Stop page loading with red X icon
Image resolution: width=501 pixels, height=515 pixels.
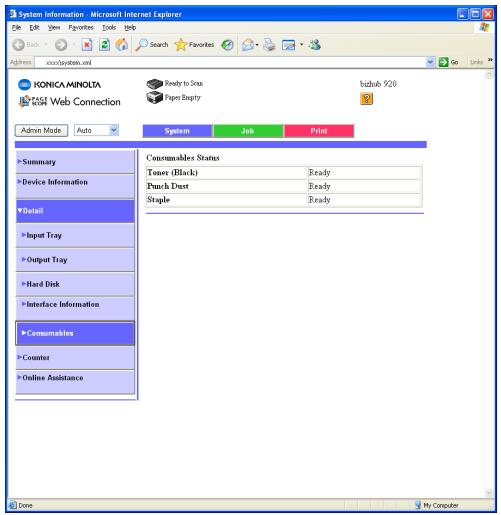pyautogui.click(x=87, y=45)
